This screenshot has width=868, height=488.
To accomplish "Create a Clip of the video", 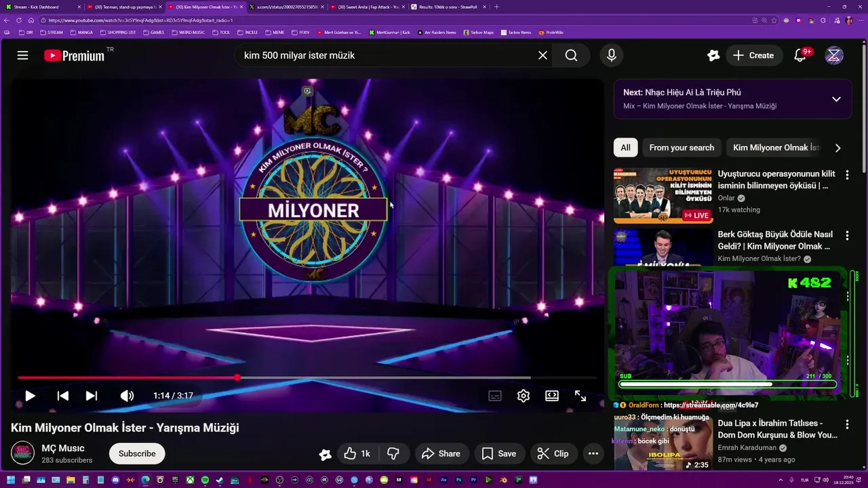I will 553,453.
